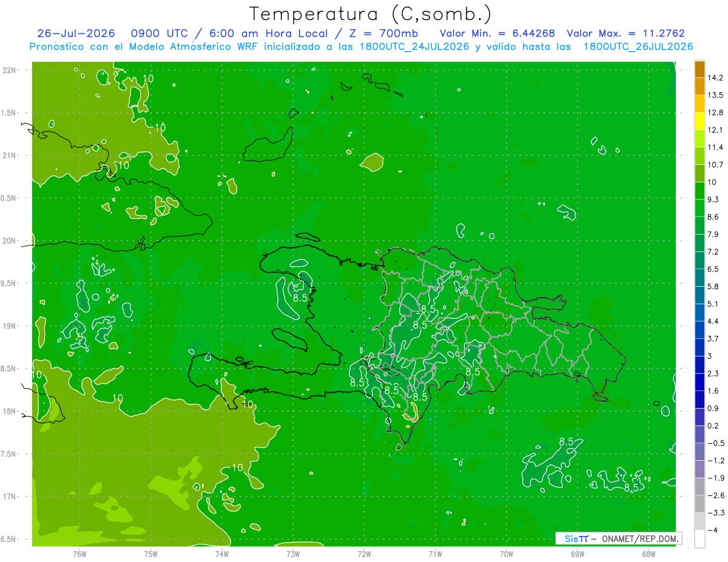The width and height of the screenshot is (728, 562).
Task: Click yellow legend swatch between 12.8 and 12.1
Action: [x=699, y=121]
